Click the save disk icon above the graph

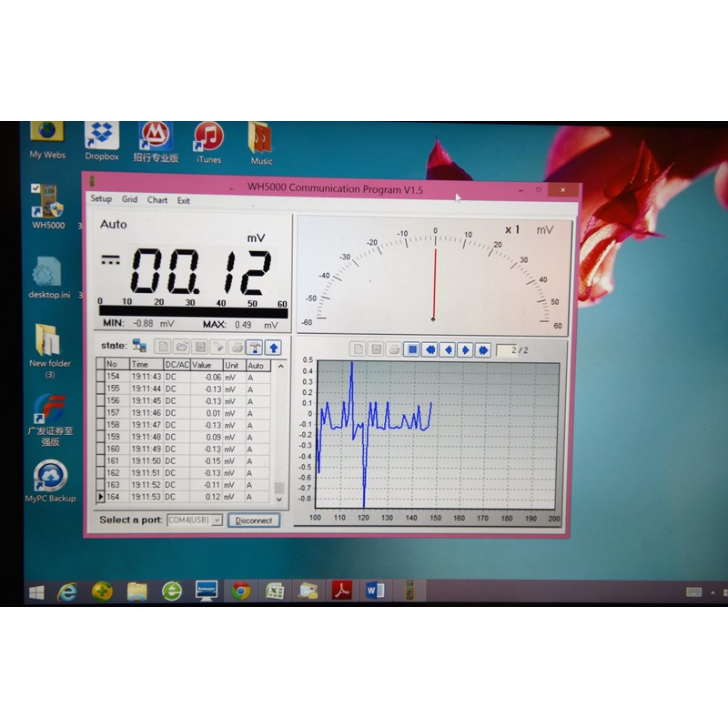click(376, 349)
